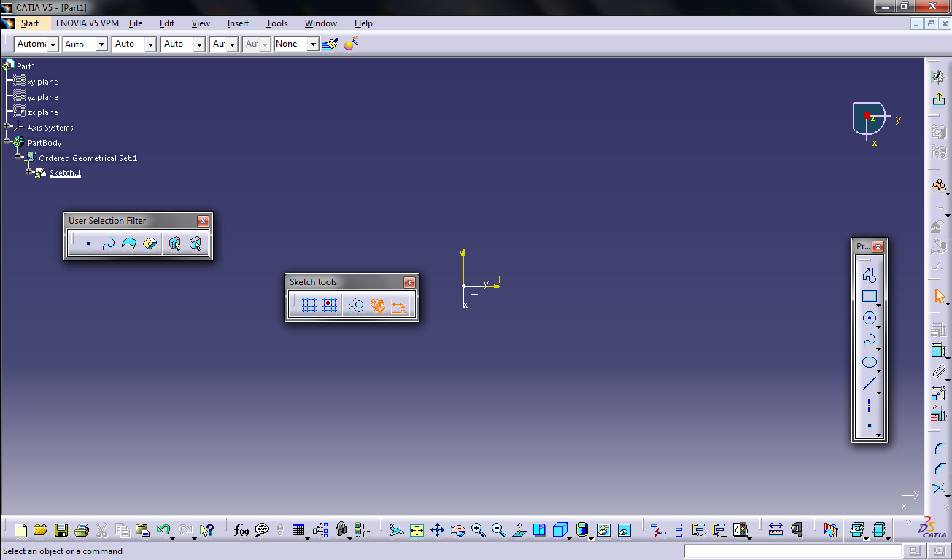Toggle Construction/Standard Element mode

tap(356, 306)
